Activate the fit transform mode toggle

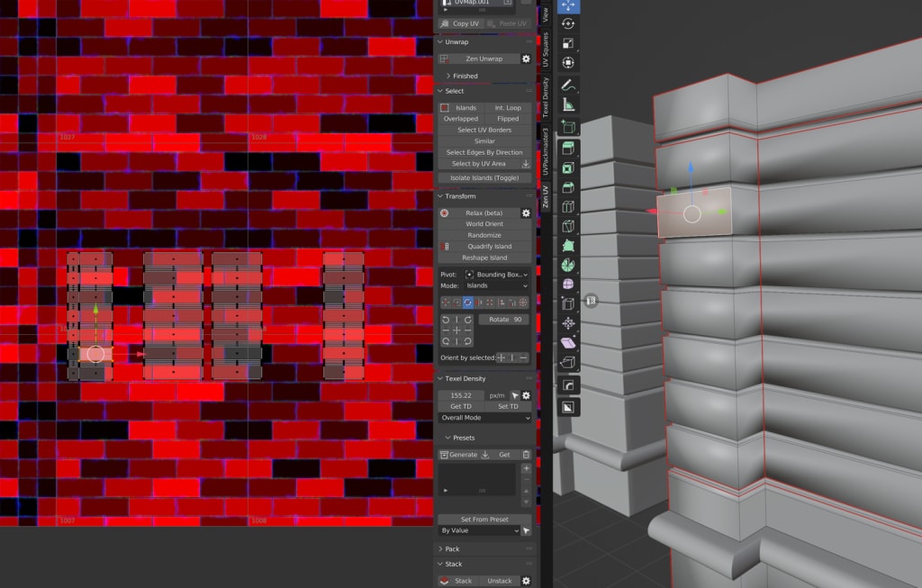click(x=490, y=303)
